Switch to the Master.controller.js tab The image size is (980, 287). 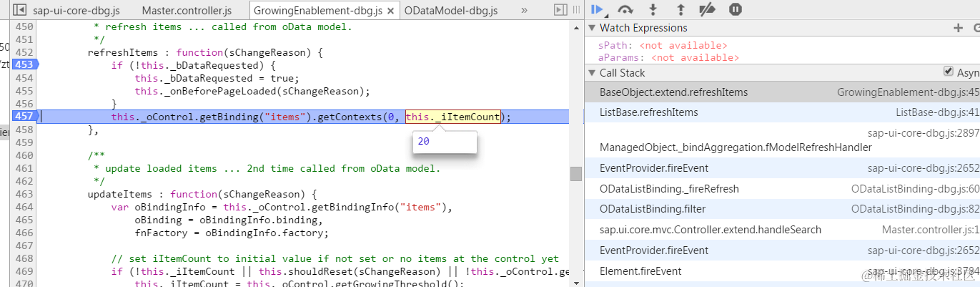point(187,11)
